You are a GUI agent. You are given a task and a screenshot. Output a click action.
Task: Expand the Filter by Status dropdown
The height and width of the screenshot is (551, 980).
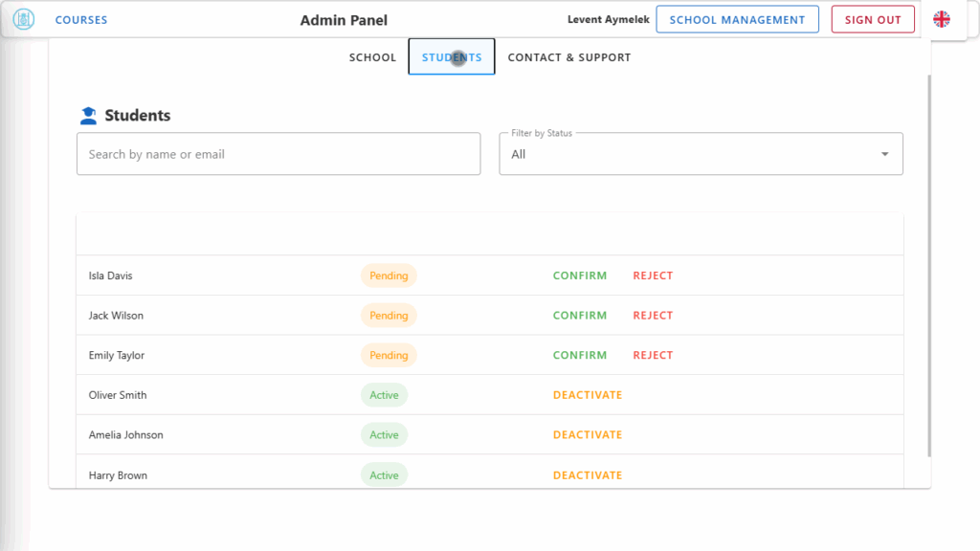[x=701, y=154]
